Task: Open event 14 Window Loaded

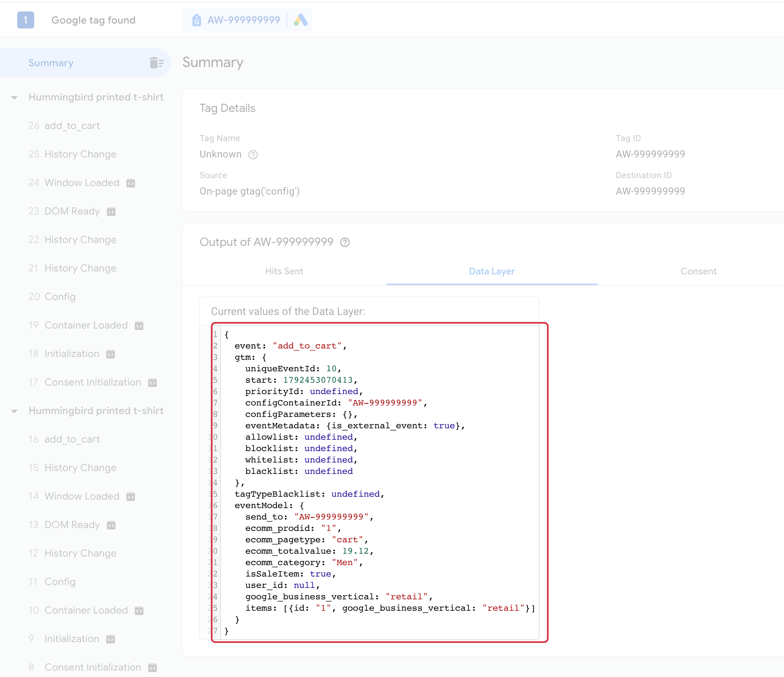Action: click(74, 496)
